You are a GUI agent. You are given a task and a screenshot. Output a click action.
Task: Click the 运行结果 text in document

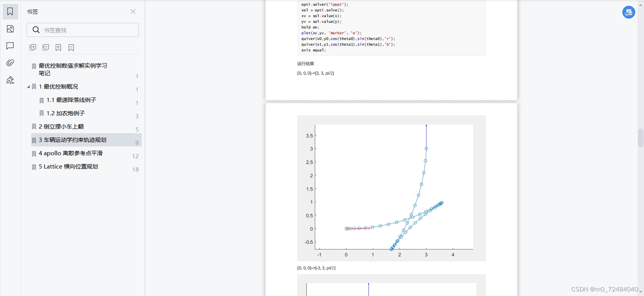pyautogui.click(x=306, y=64)
